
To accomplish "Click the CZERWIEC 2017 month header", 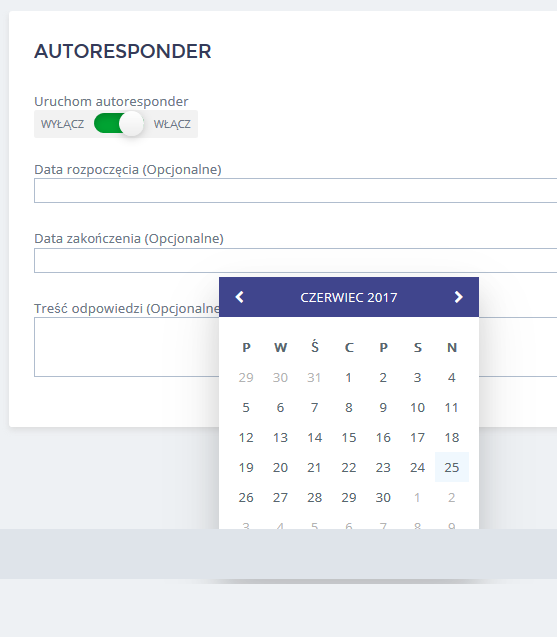I will 349,297.
